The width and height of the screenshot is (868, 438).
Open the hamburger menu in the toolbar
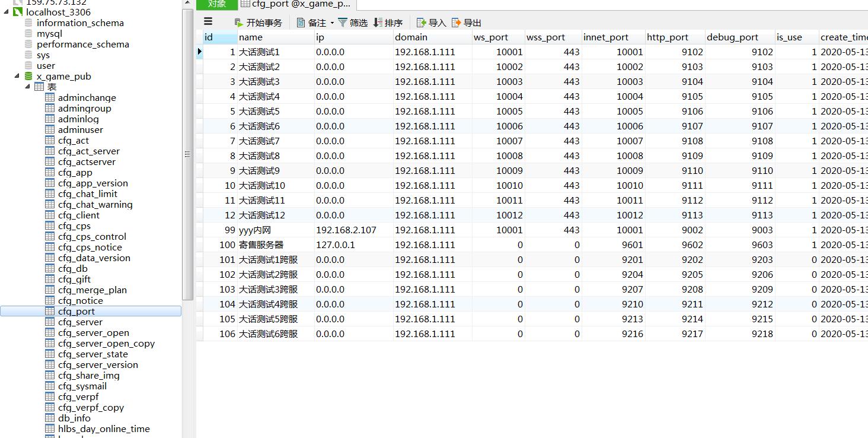point(208,22)
